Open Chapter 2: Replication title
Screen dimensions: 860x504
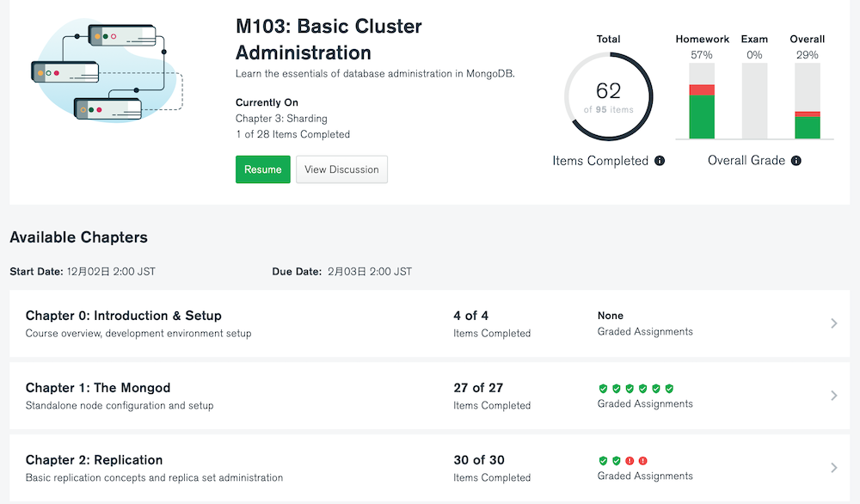point(94,459)
